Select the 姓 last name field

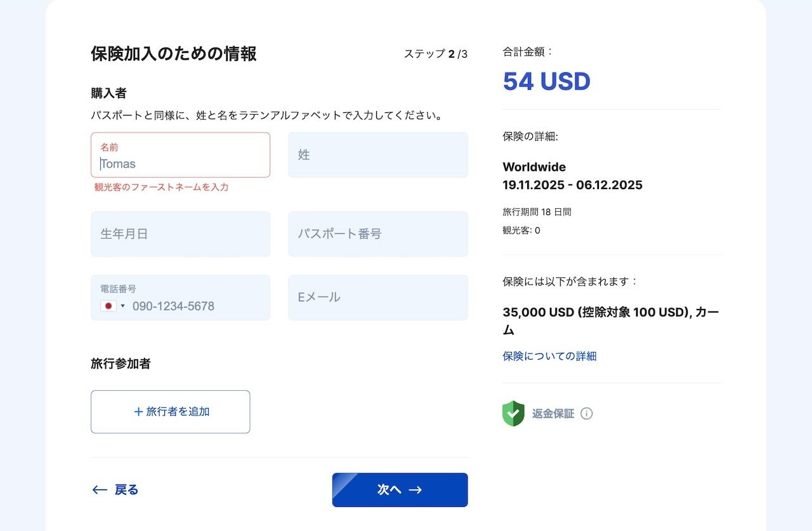pos(378,155)
